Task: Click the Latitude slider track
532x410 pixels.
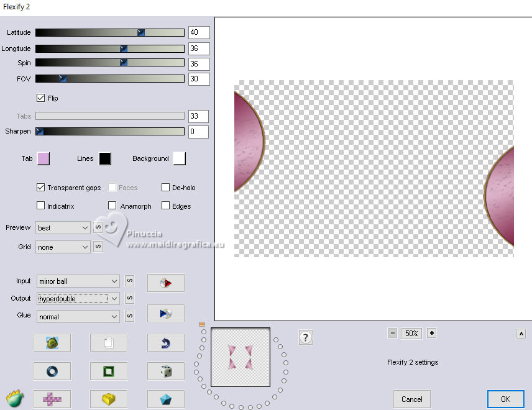Action: [x=110, y=32]
